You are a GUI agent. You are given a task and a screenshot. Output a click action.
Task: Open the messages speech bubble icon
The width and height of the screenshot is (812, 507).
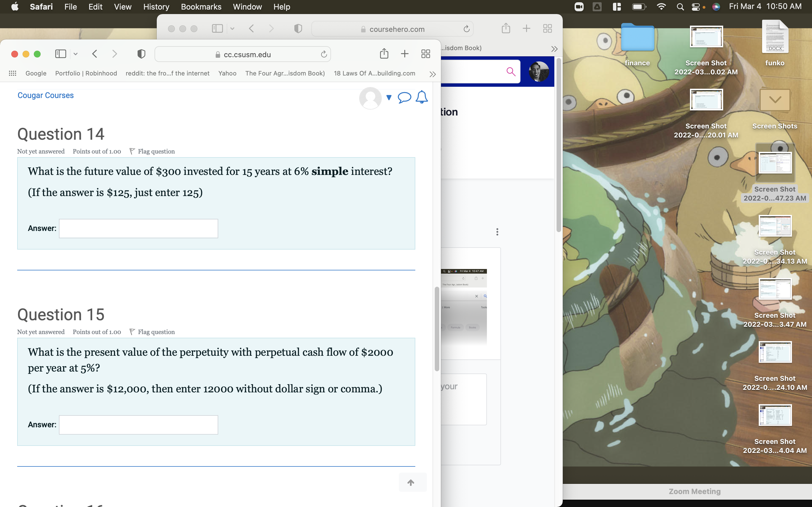pos(404,97)
